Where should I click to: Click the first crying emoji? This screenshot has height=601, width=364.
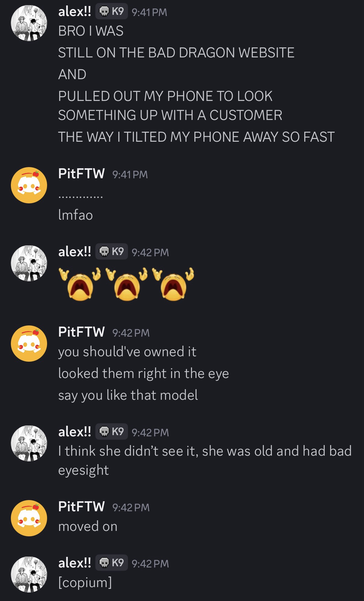point(79,284)
